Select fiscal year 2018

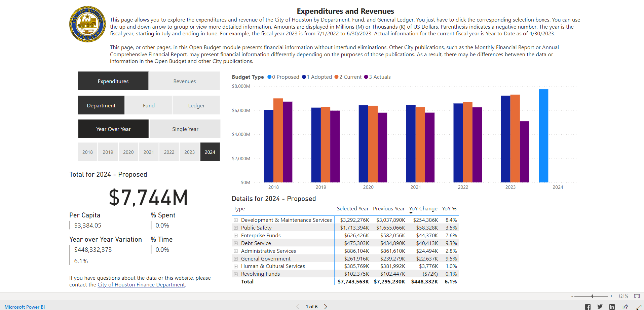[x=87, y=152]
